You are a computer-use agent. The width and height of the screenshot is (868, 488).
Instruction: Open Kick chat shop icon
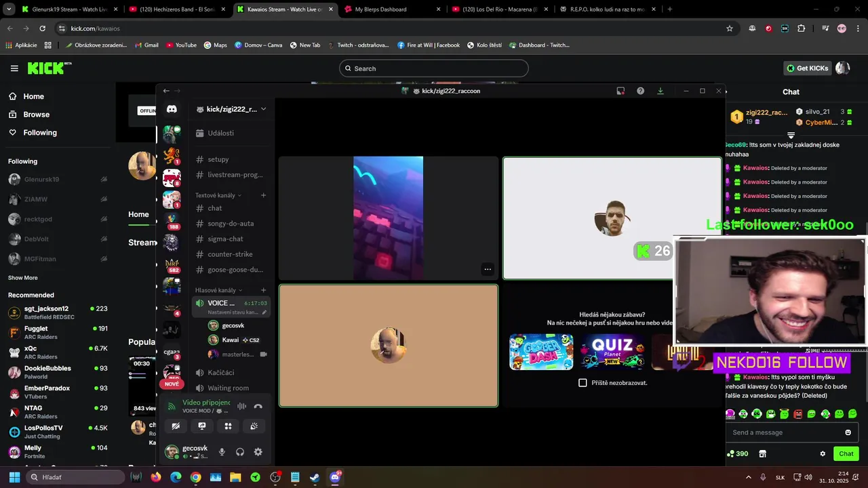(x=762, y=454)
